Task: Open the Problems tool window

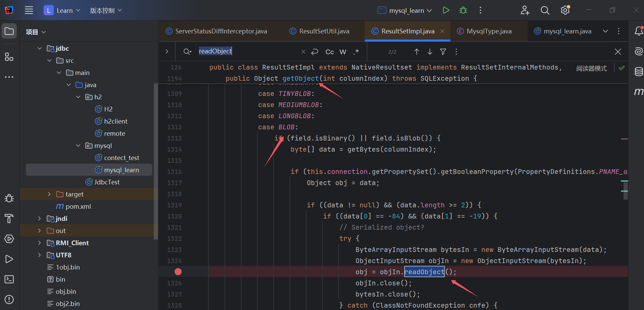Action: click(x=9, y=300)
